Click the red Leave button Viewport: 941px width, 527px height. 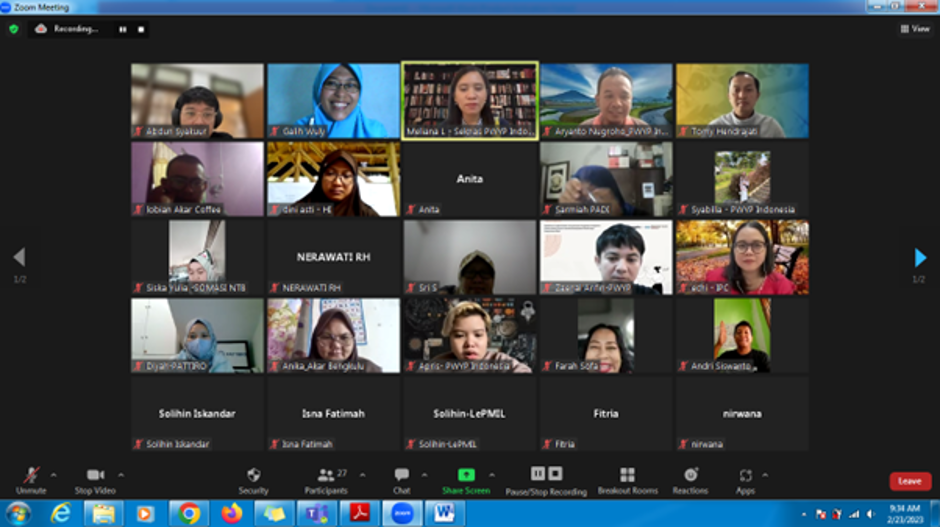pyautogui.click(x=909, y=481)
